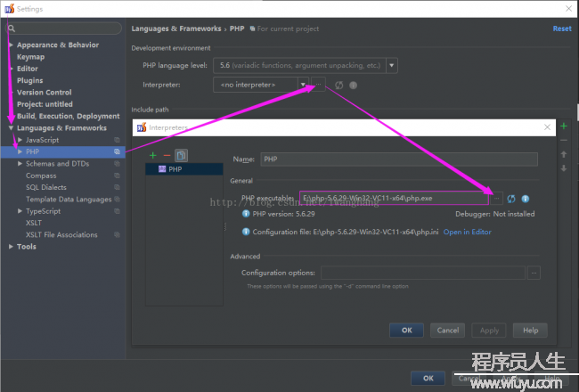Add include path with green plus
Screen dimensions: 579x392
coord(564,127)
